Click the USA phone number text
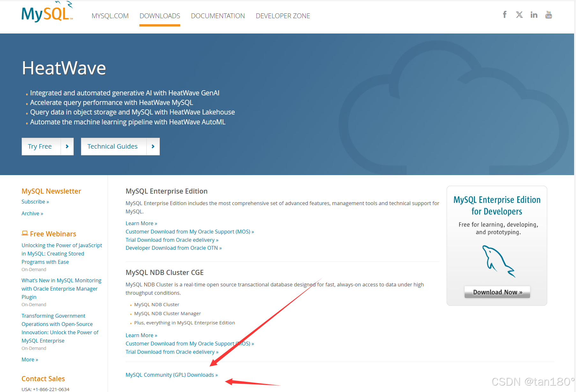The width and height of the screenshot is (576, 392). coord(45,389)
